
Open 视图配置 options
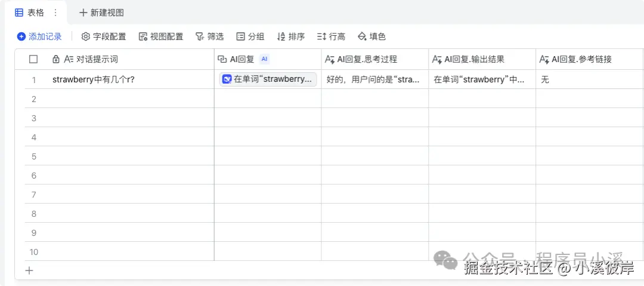point(161,36)
